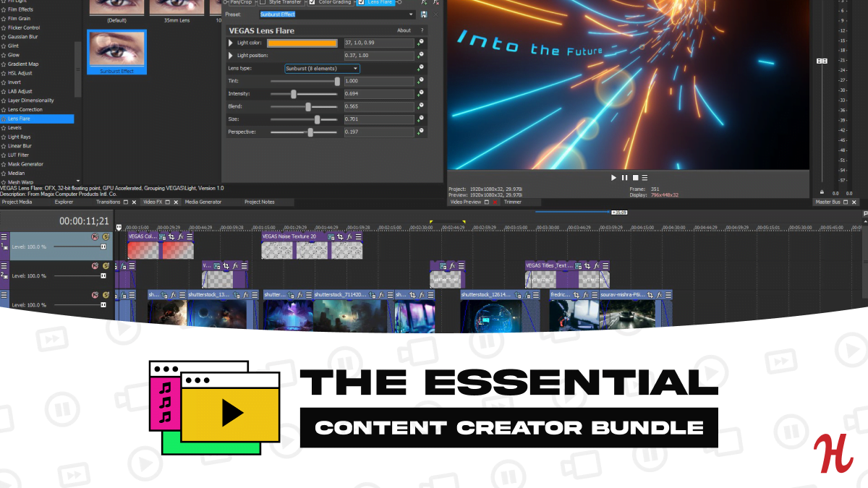Save the Sunburst Effect preset
Viewport: 868px width, 488px height.
[x=424, y=14]
